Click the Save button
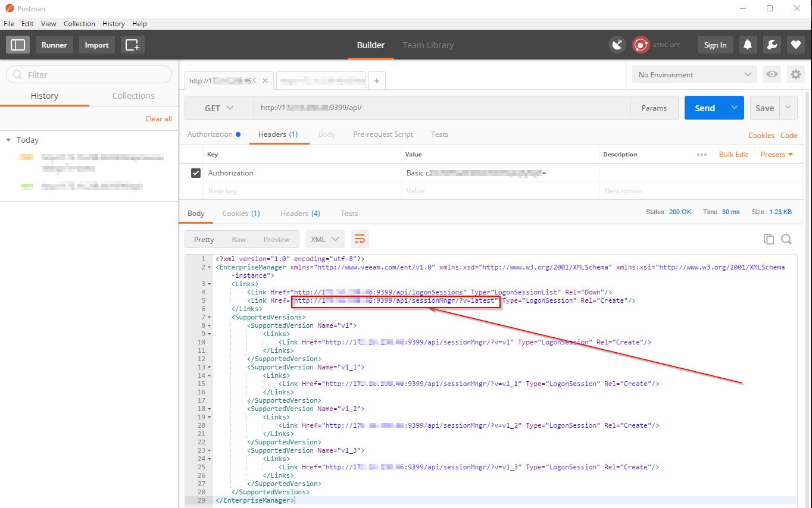 [x=764, y=108]
